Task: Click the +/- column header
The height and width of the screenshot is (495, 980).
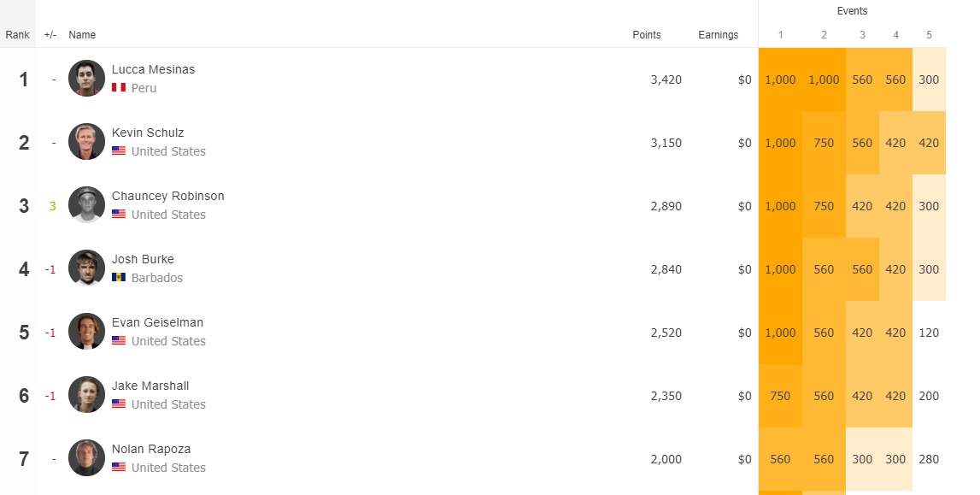Action: tap(50, 35)
